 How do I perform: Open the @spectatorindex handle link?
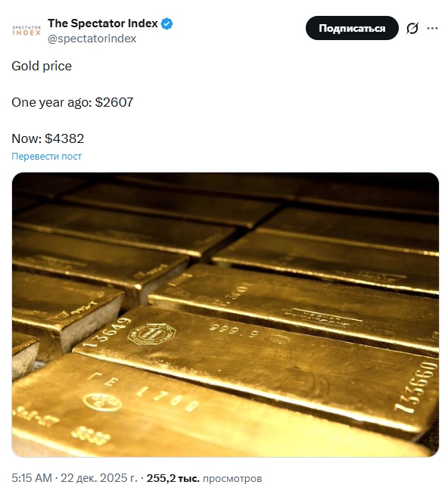pos(92,39)
